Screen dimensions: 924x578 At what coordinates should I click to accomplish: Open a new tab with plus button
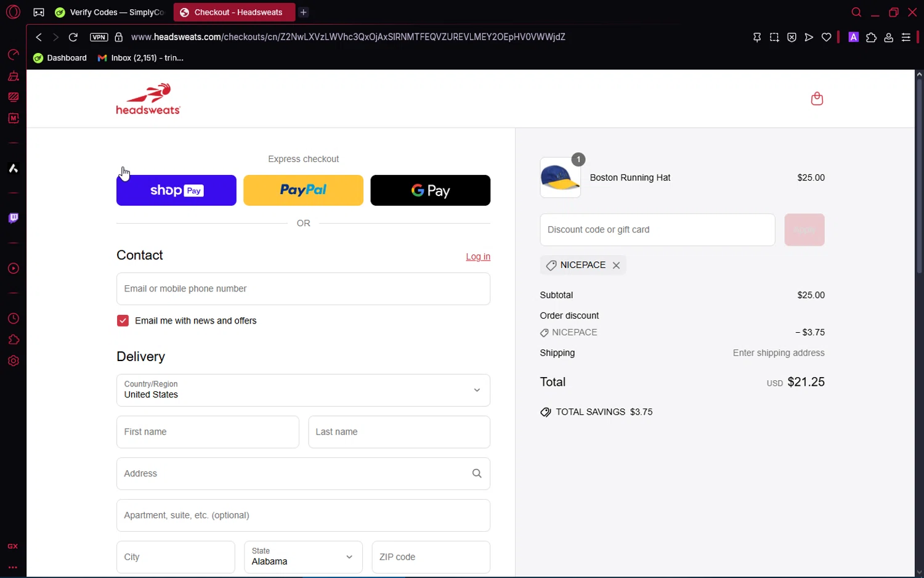pos(304,12)
